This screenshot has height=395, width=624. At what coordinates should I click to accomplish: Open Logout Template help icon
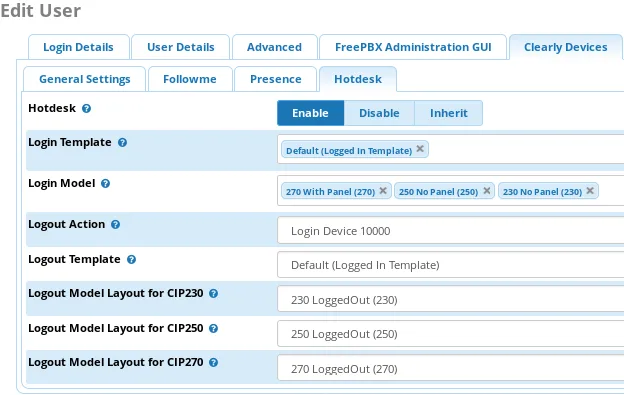click(131, 260)
